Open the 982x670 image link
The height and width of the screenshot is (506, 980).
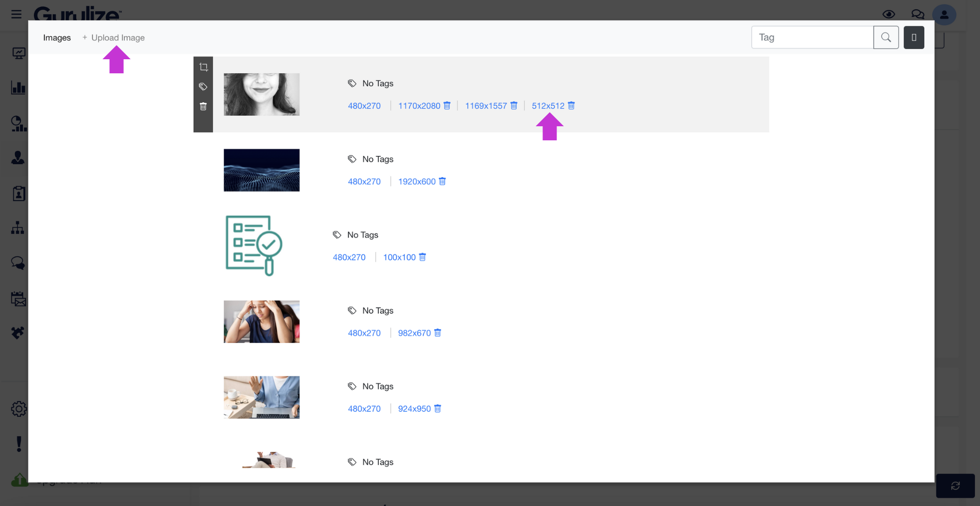pyautogui.click(x=414, y=333)
